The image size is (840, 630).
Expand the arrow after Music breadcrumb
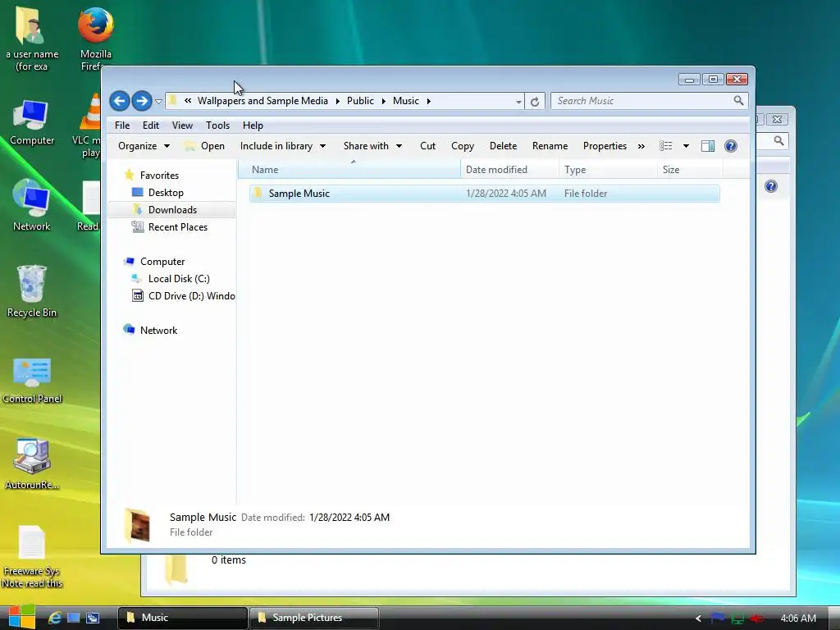[428, 101]
